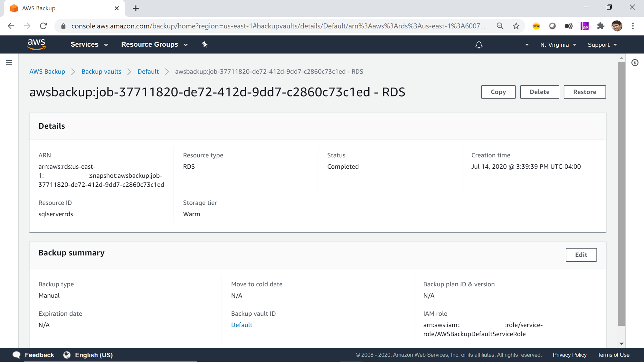Screen dimensions: 644x362
Task: Edit the Backup summary section
Action: 581,255
